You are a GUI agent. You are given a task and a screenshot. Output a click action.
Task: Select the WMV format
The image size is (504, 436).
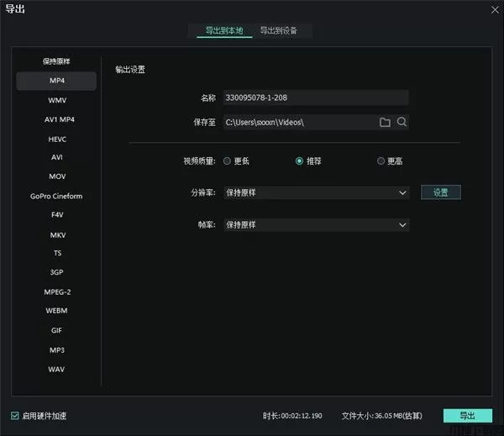(57, 100)
